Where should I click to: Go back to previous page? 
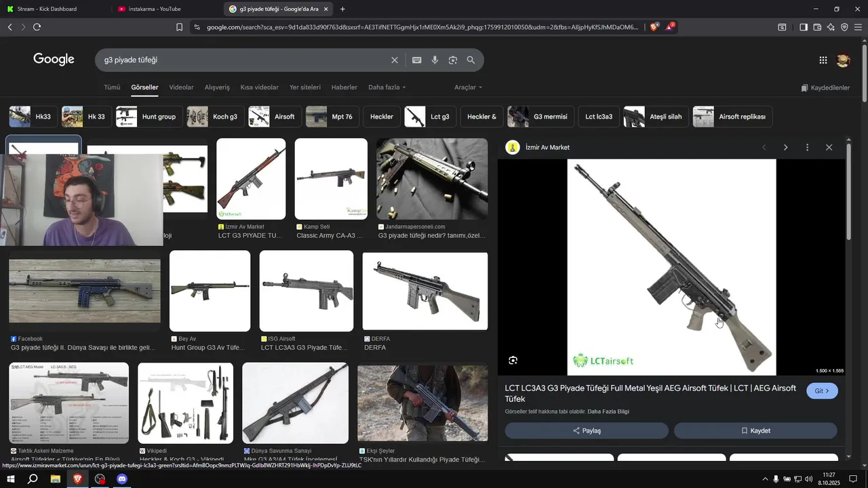[9, 27]
